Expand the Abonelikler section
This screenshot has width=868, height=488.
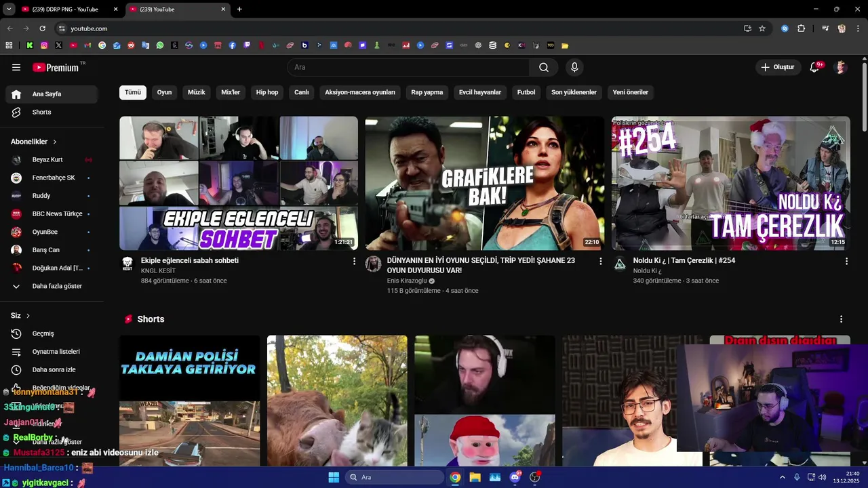tap(34, 142)
